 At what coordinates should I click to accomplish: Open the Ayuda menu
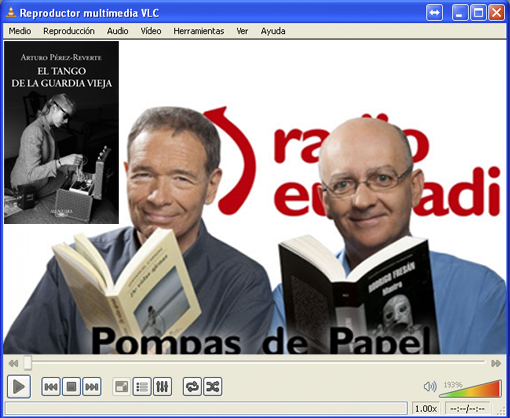pos(273,31)
